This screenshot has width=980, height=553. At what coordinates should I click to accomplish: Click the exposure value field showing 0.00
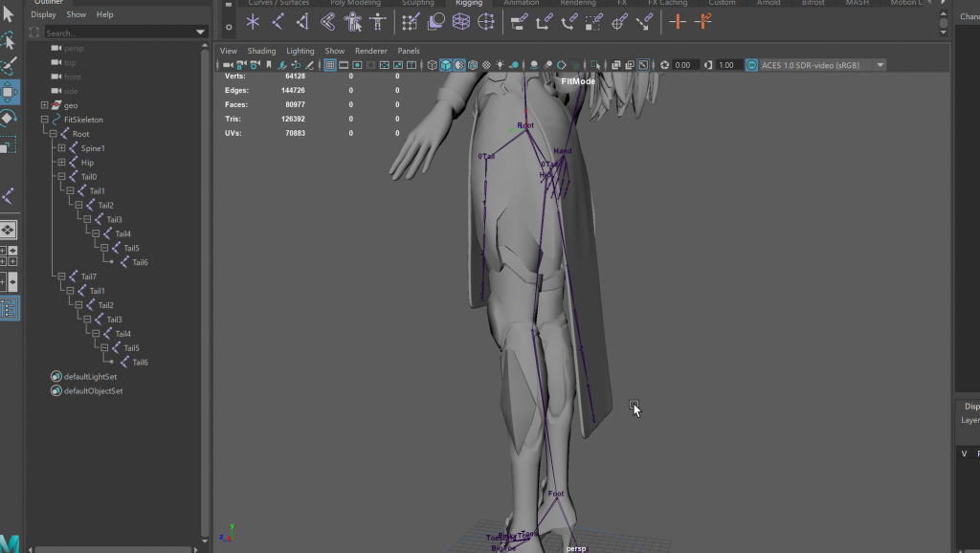point(683,65)
